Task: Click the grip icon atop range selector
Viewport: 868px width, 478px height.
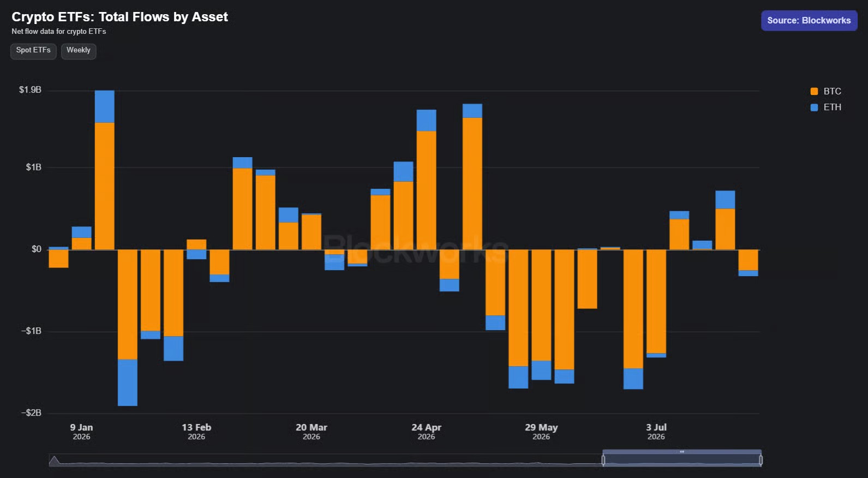Action: pos(682,452)
